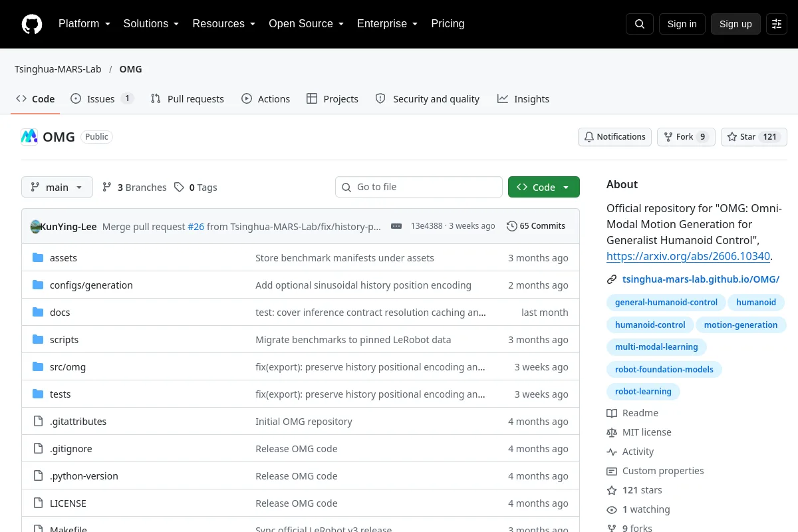
Task: View 3 Branches link
Action: pos(134,188)
